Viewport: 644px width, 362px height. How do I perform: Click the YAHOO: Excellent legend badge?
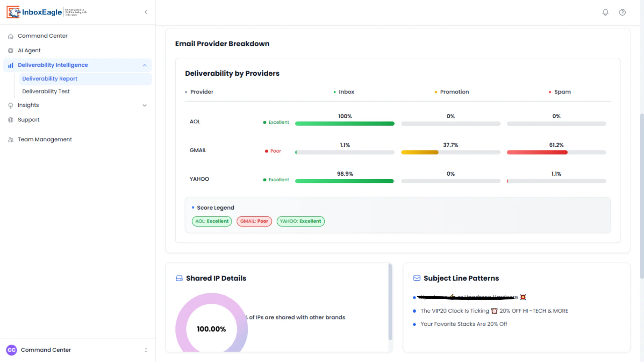[x=301, y=221]
